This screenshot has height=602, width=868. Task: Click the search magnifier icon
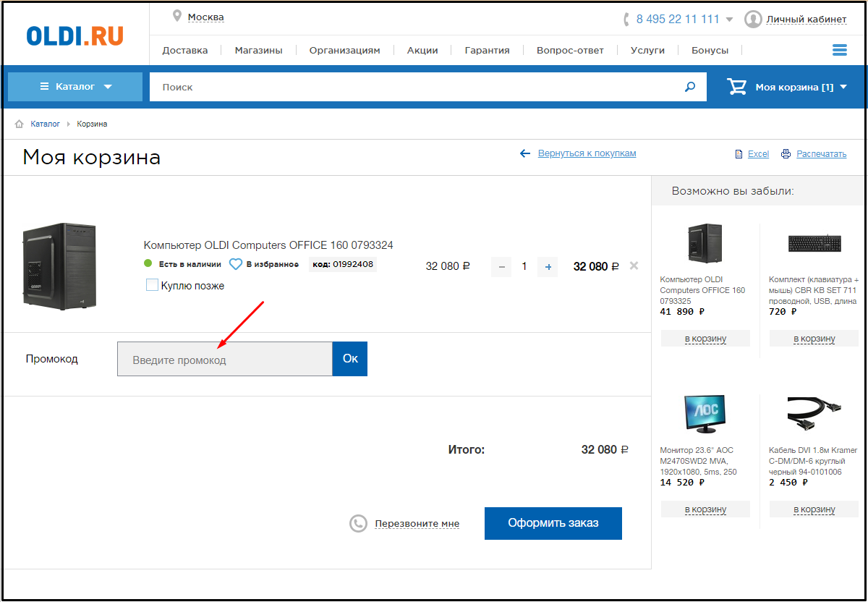tap(690, 87)
